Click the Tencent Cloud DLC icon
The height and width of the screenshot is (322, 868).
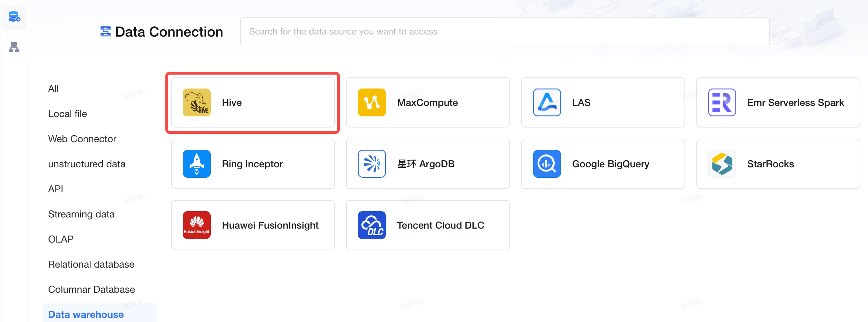(372, 225)
